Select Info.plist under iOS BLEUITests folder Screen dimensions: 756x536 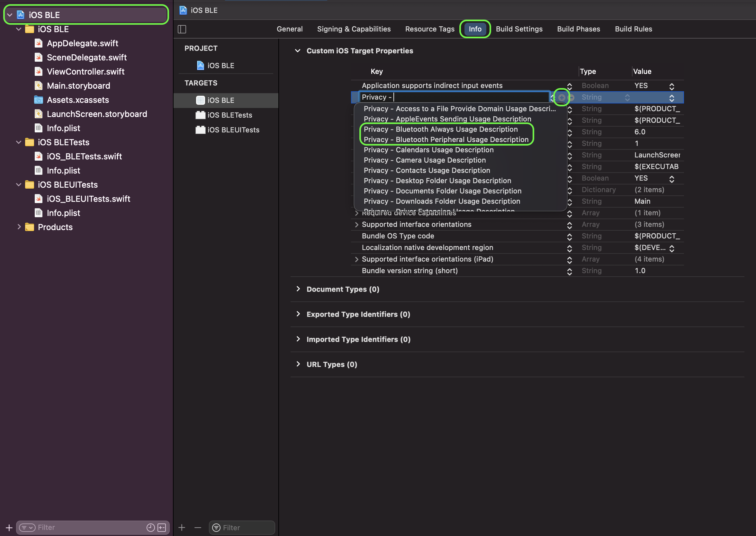point(63,213)
